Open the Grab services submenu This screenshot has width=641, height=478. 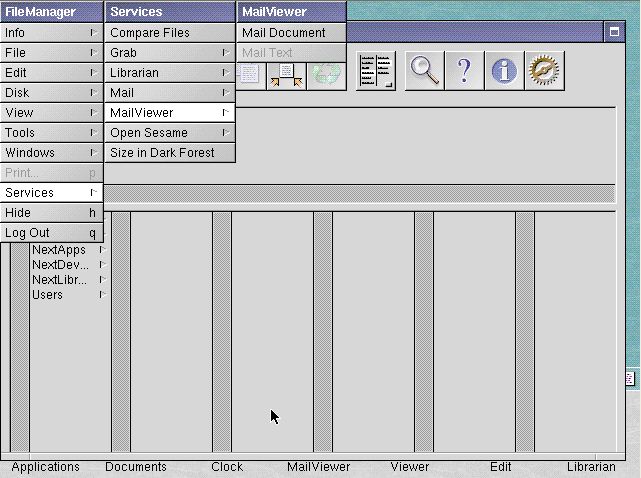tap(170, 53)
